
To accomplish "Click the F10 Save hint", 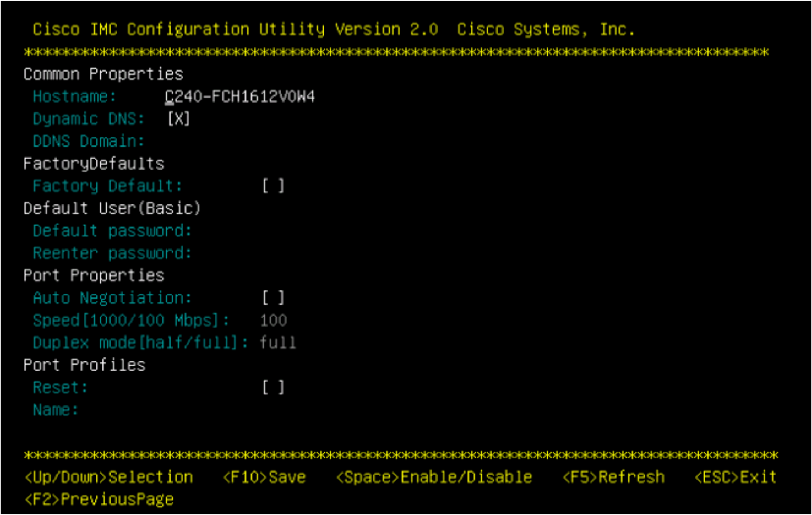I will (264, 477).
